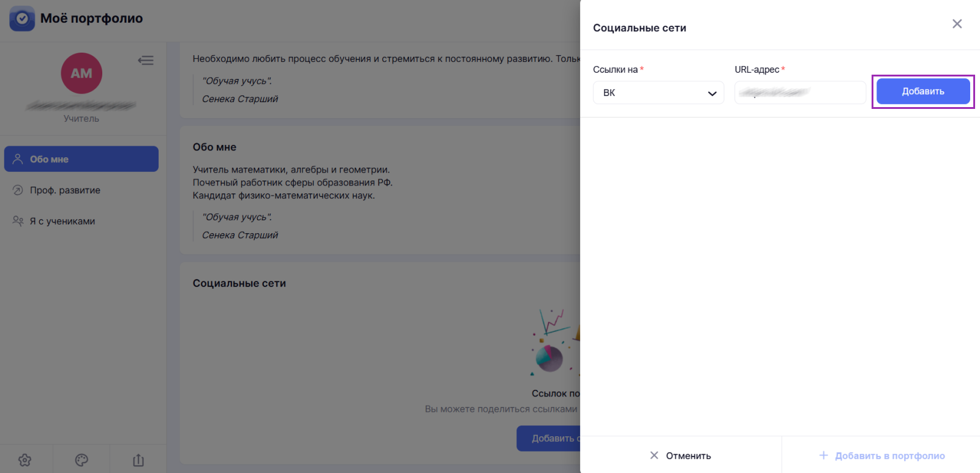
Task: Click the Моё портфолио logo icon
Action: coord(22,18)
